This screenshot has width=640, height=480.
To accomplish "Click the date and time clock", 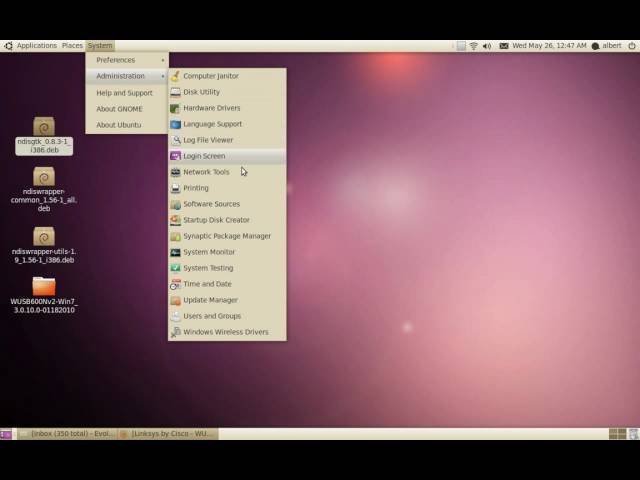I will click(x=549, y=46).
